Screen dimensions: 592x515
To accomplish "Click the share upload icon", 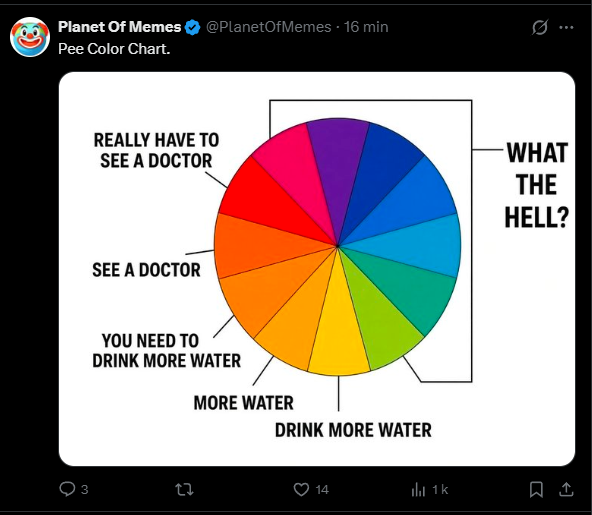I will tap(566, 489).
